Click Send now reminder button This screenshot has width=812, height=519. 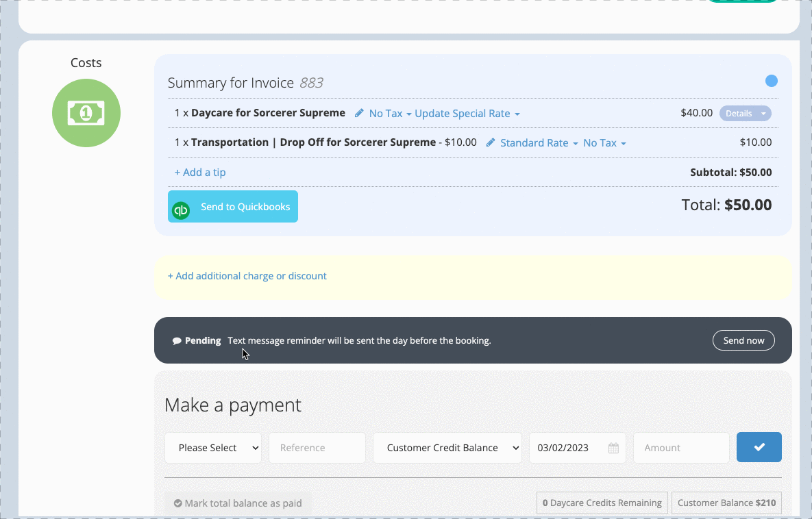coord(743,340)
